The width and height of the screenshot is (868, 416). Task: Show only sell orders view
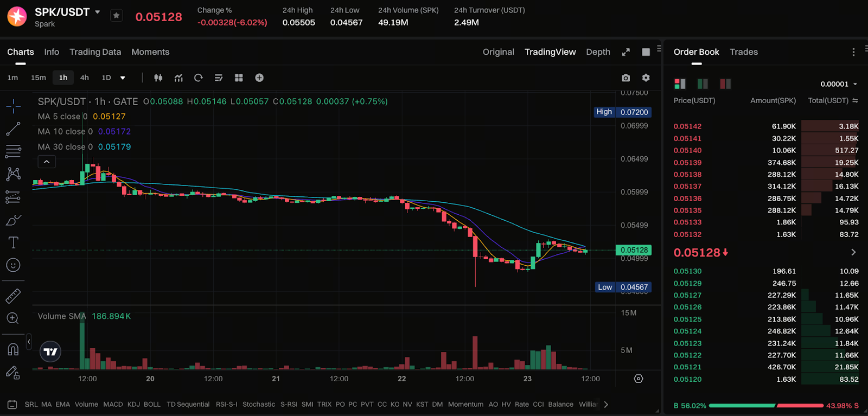pos(725,84)
